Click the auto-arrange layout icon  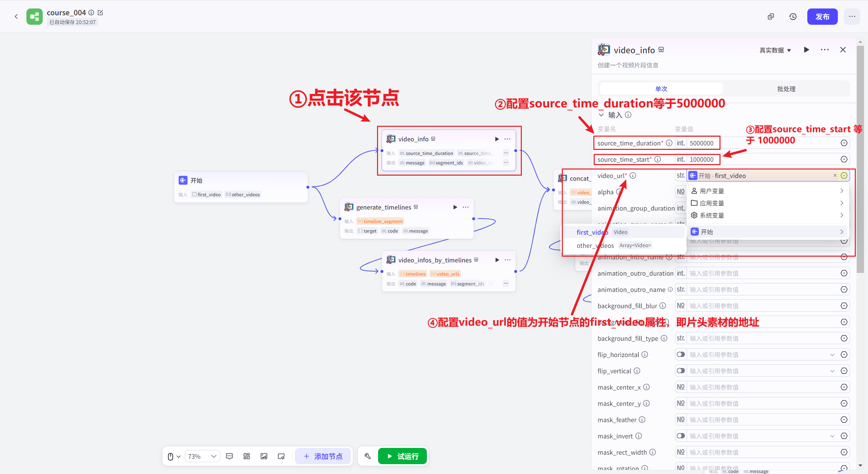246,456
